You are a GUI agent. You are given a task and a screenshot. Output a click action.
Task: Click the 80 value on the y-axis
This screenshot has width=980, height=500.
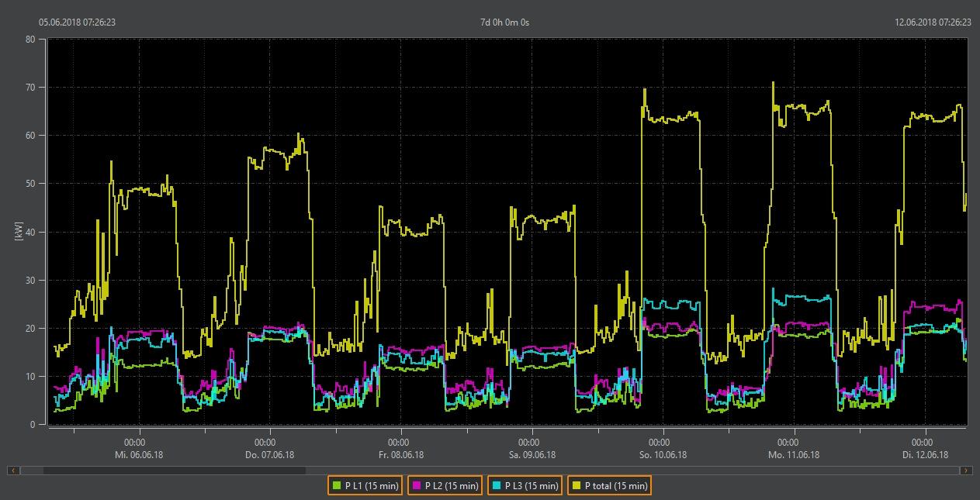(30, 39)
